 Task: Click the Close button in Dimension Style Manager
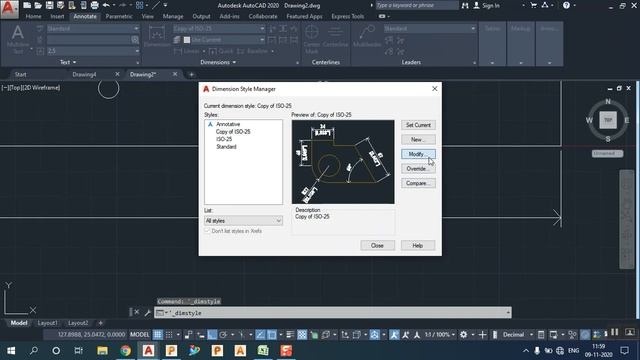tap(378, 245)
